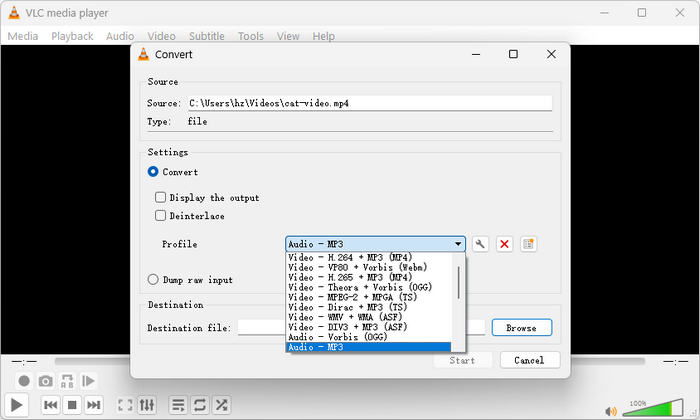This screenshot has height=420, width=700.
Task: Open the View menu
Action: click(x=288, y=36)
